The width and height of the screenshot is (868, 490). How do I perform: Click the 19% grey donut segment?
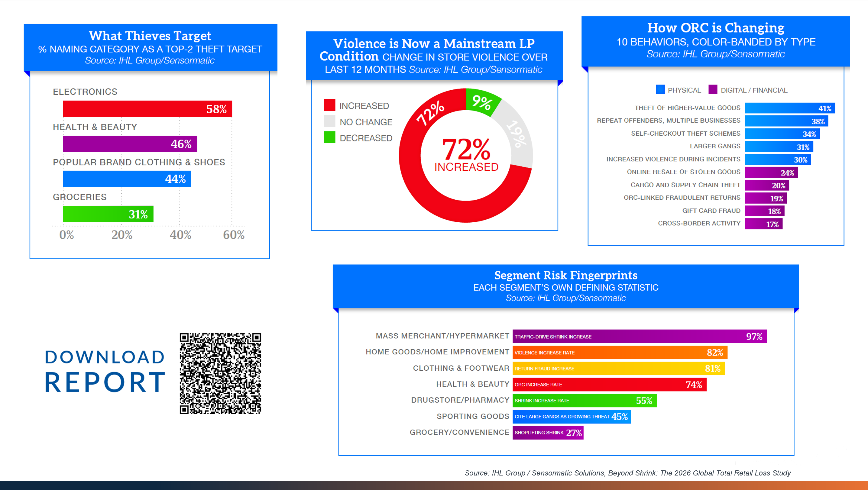516,134
